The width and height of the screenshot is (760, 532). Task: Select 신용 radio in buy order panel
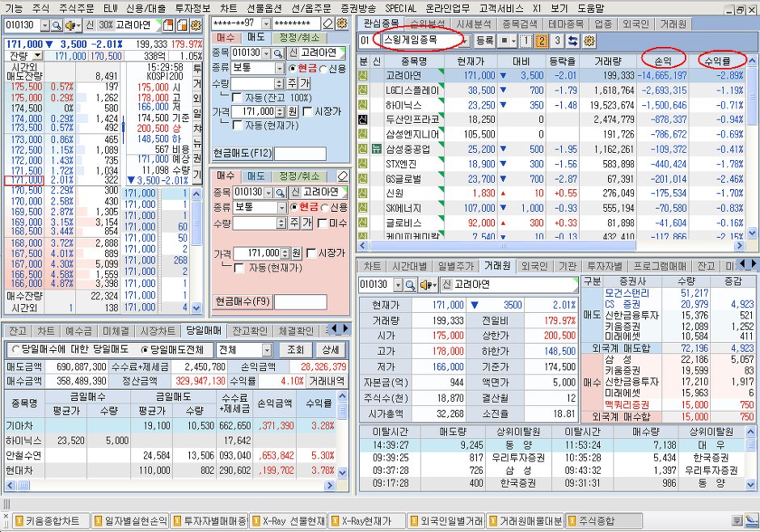[x=325, y=208]
